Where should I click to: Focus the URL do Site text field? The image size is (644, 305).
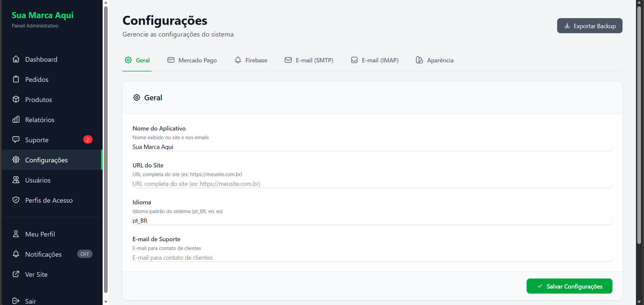[372, 184]
